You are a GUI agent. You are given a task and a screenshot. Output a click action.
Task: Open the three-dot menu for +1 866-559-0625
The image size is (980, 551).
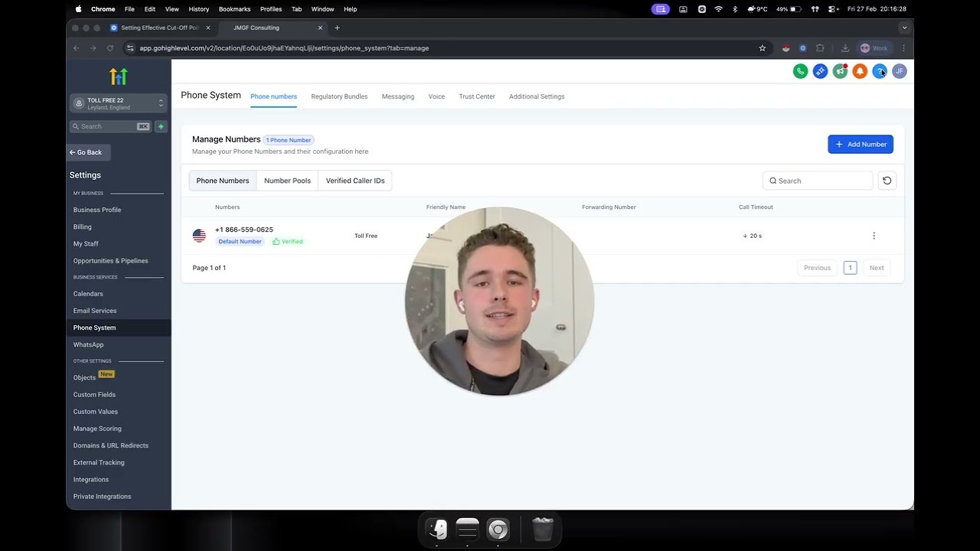[874, 236]
